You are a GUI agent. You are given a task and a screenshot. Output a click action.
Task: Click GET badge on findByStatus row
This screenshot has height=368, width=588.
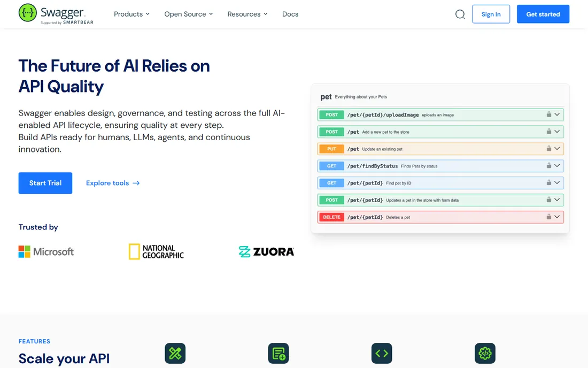(x=331, y=166)
